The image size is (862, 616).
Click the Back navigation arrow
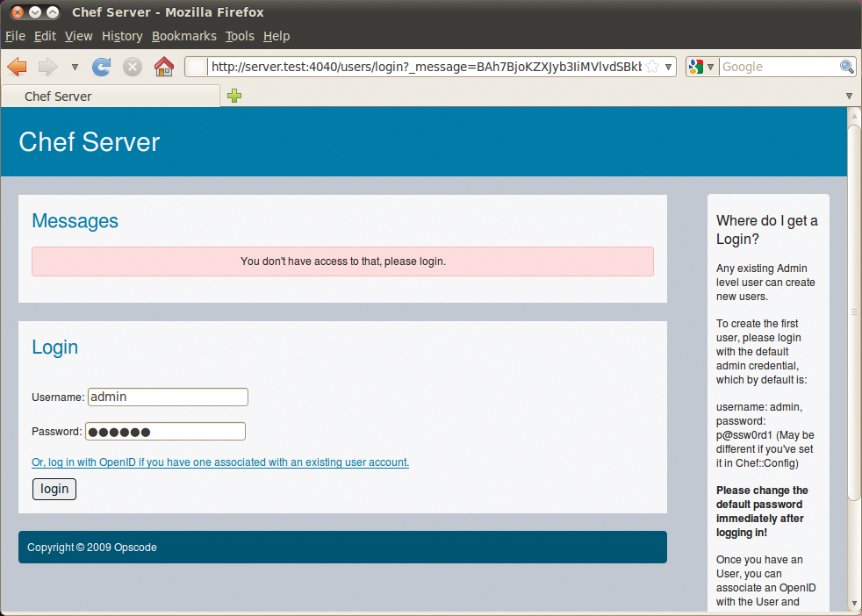click(17, 67)
